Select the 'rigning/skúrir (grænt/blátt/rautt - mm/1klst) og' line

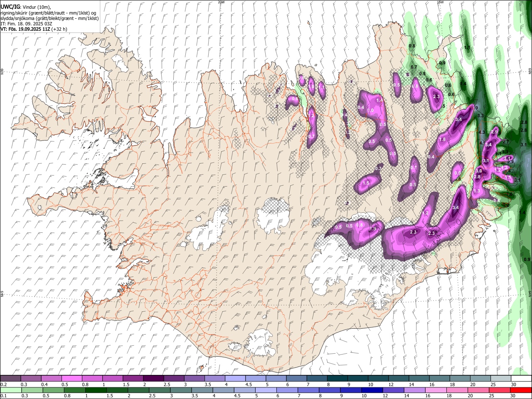48,13
